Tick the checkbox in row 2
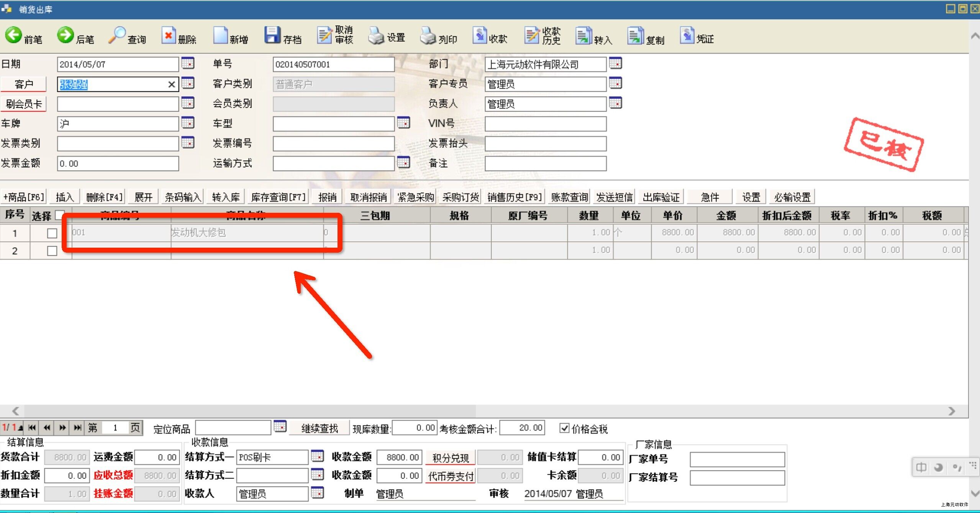This screenshot has height=513, width=980. pyautogui.click(x=52, y=251)
